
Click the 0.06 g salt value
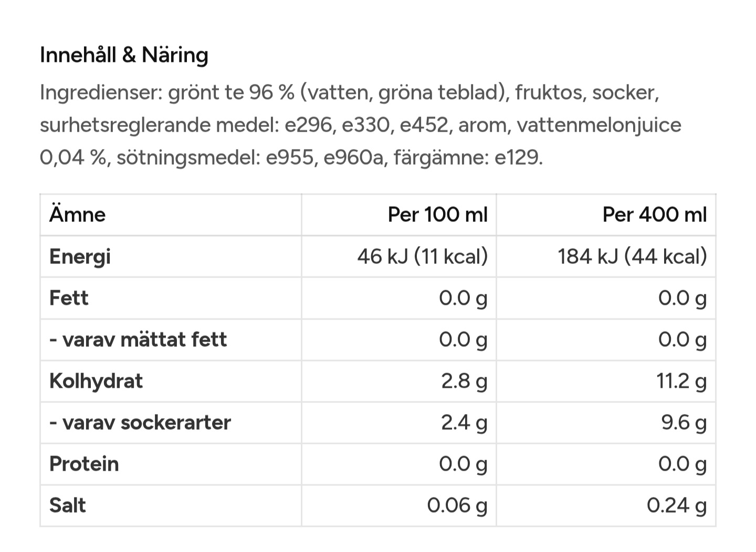[457, 506]
